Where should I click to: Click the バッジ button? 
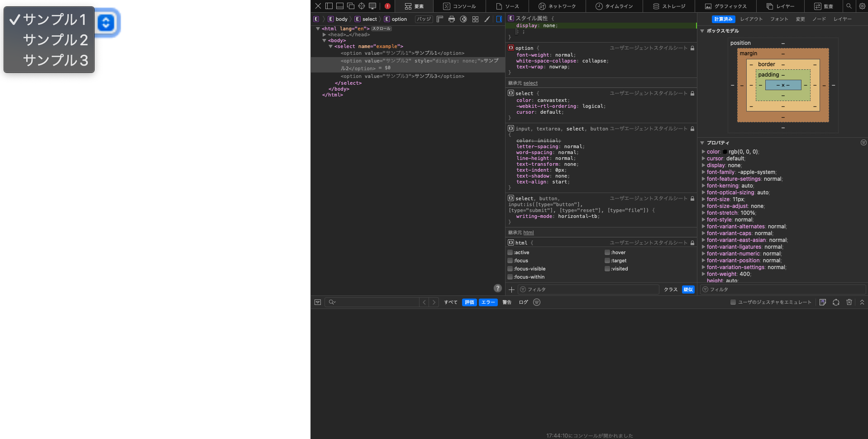point(424,19)
